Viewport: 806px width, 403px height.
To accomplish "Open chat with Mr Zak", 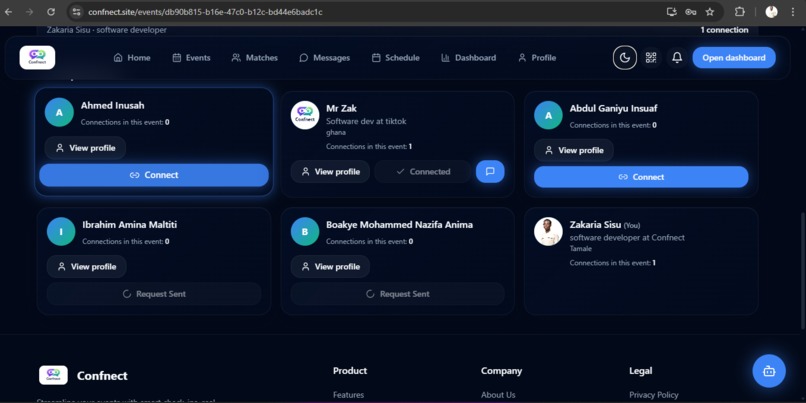I will coord(490,172).
